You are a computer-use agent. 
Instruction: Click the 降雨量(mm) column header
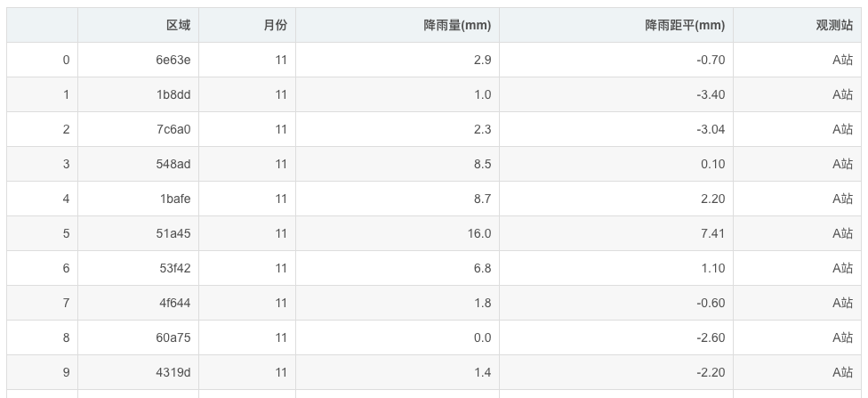point(398,25)
